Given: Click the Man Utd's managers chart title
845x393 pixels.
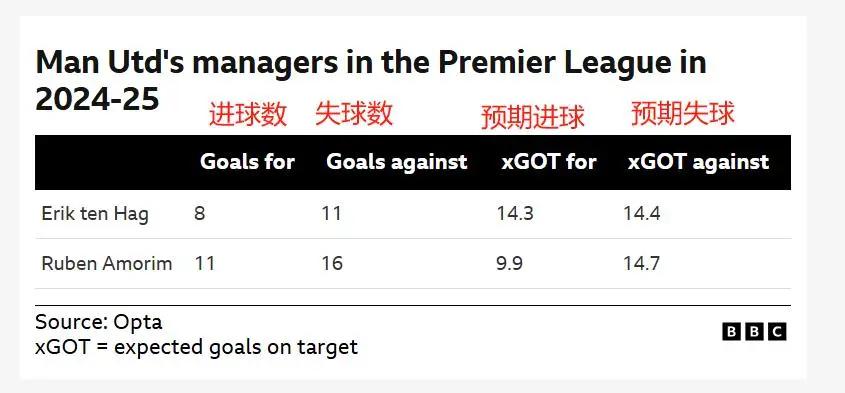Looking at the screenshot, I should coord(371,81).
